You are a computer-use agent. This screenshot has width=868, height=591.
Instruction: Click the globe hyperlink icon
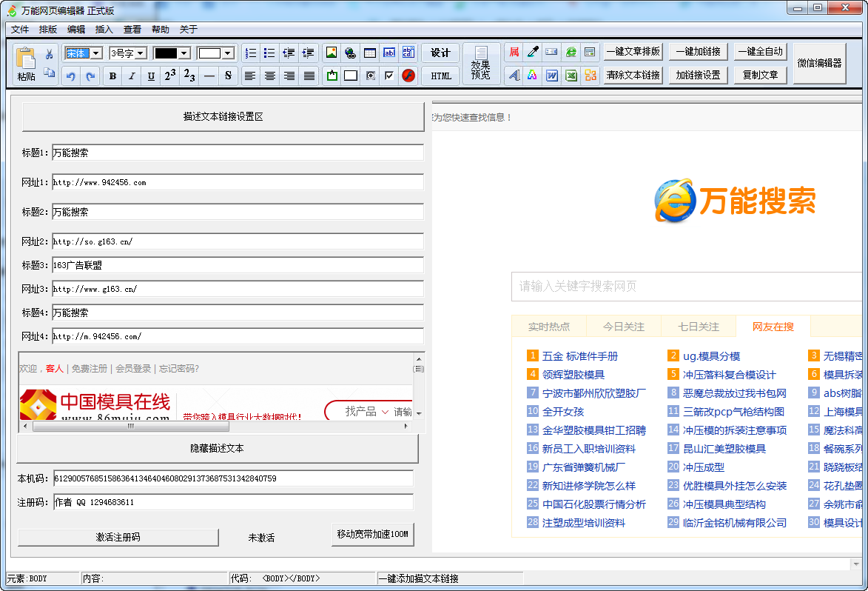point(350,53)
